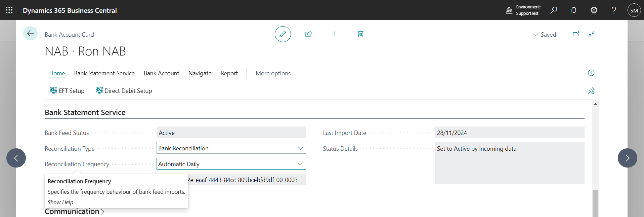Show More options
The image size is (644, 217).
[273, 73]
